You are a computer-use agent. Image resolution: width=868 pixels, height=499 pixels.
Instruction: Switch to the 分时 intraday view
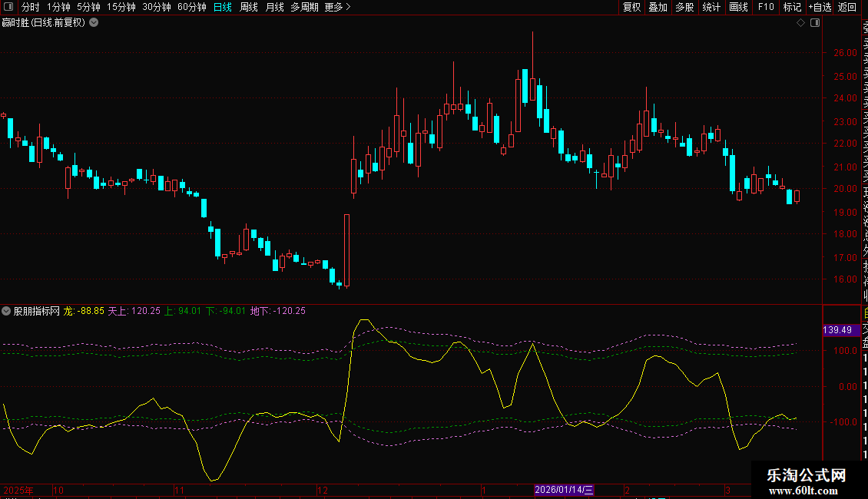(31, 7)
